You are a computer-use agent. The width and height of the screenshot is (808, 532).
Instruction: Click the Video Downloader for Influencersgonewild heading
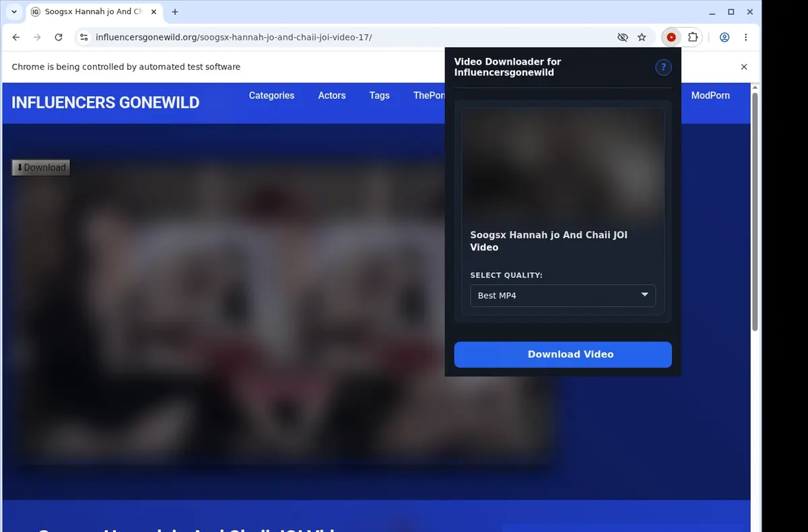click(x=508, y=67)
